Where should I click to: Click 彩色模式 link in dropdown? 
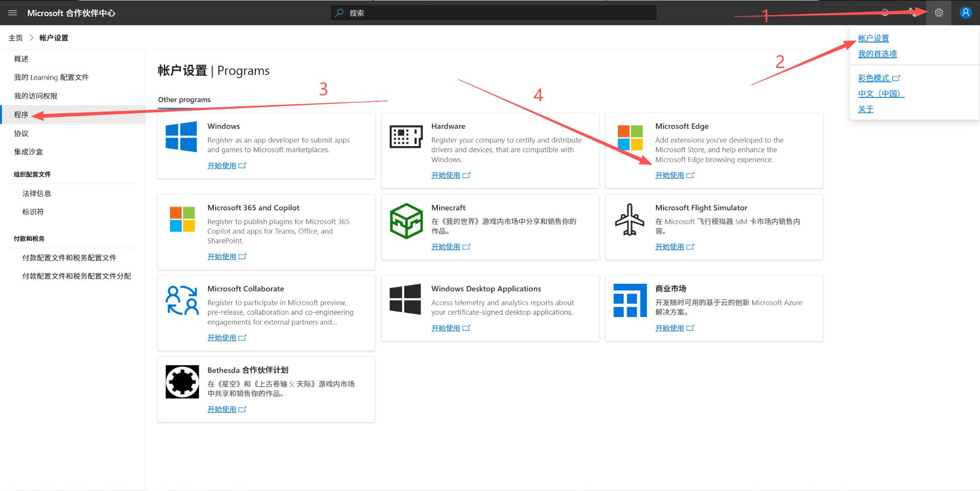(x=873, y=78)
